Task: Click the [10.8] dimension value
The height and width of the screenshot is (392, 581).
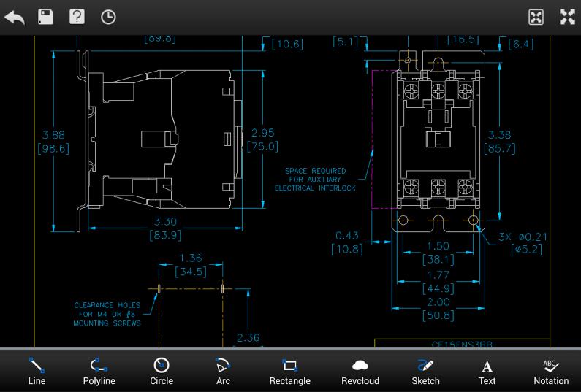Action: (x=347, y=249)
